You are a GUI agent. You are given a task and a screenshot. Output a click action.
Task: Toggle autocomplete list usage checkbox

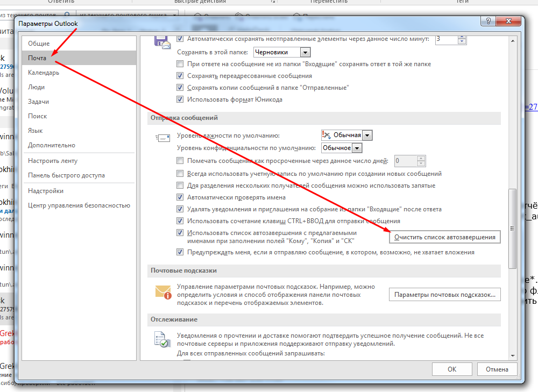[x=180, y=232]
